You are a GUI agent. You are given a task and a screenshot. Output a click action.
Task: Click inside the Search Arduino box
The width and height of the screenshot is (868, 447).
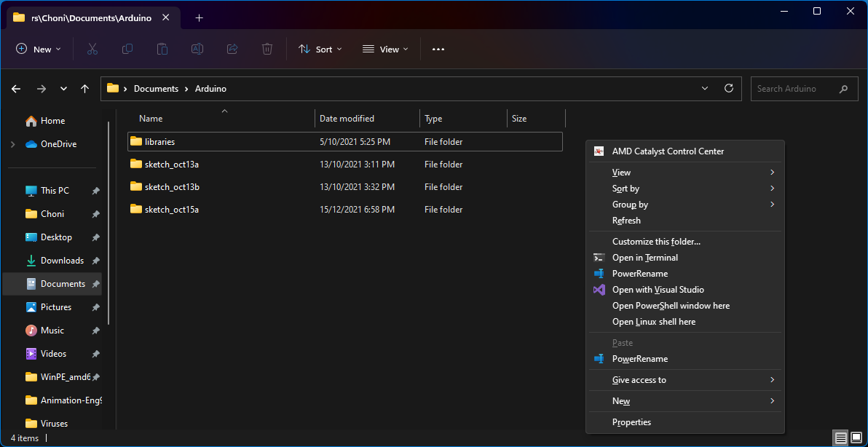point(794,88)
